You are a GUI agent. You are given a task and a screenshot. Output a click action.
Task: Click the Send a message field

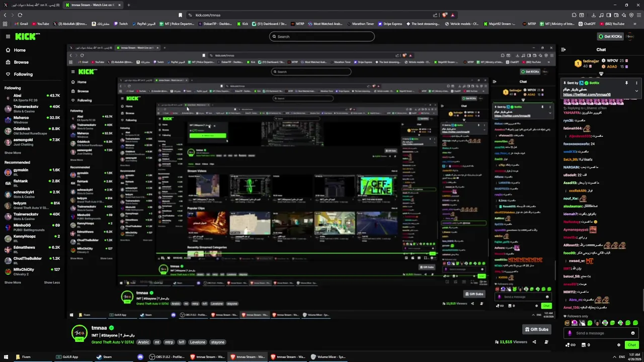click(x=601, y=333)
